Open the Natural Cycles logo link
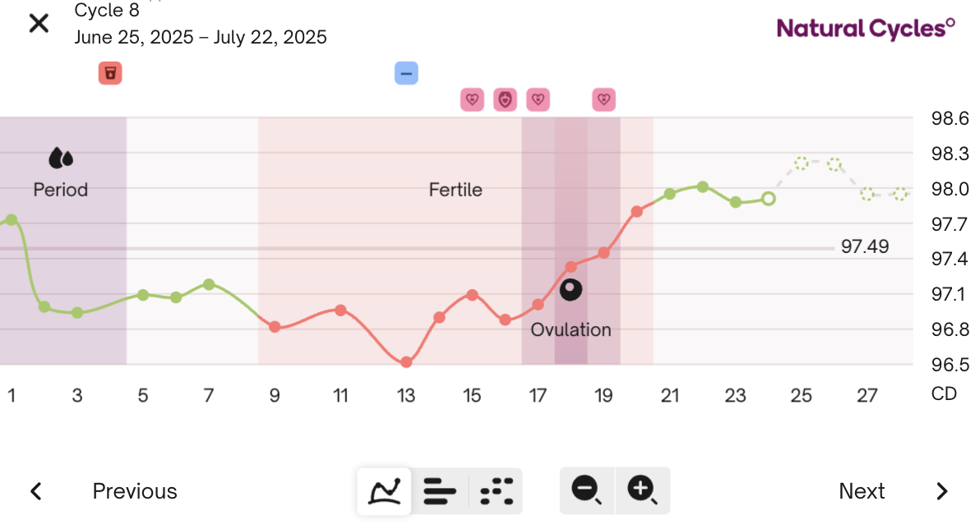Image resolution: width=980 pixels, height=529 pixels. click(x=865, y=28)
